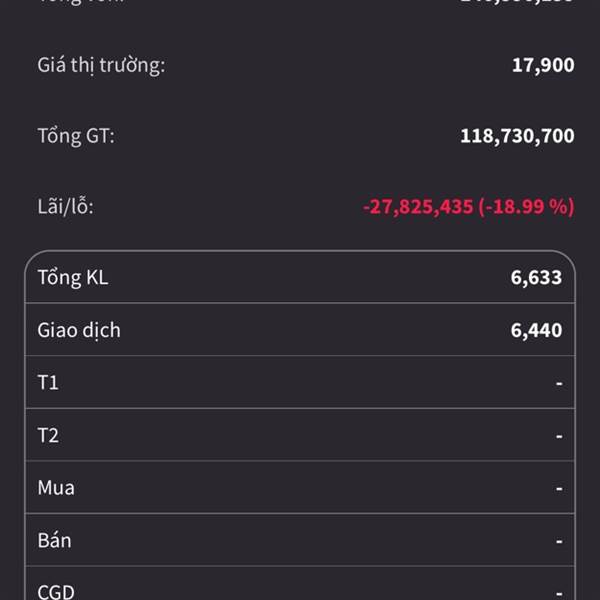
Task: Tap the Mua row label
Action: coord(56,488)
